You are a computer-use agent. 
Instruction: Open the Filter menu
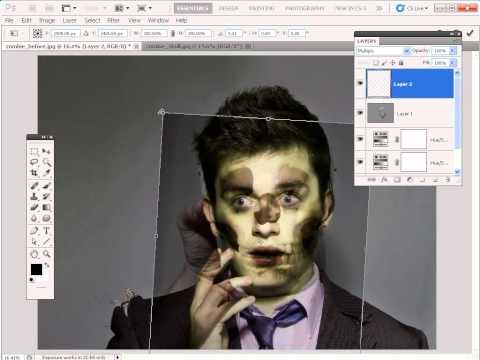click(113, 20)
